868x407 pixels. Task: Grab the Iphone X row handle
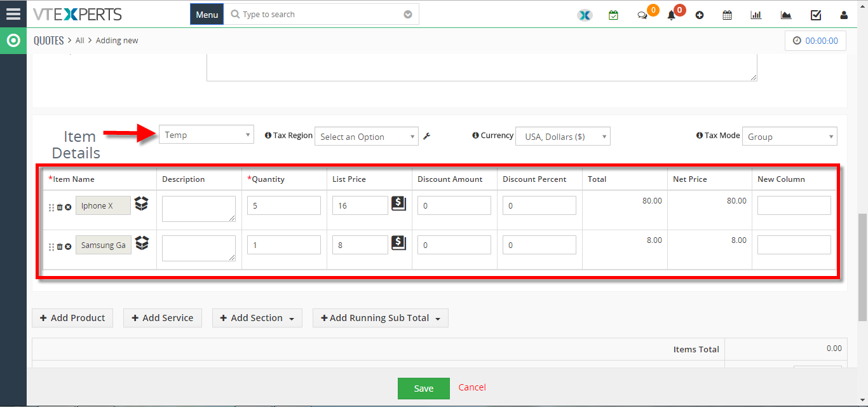[51, 207]
